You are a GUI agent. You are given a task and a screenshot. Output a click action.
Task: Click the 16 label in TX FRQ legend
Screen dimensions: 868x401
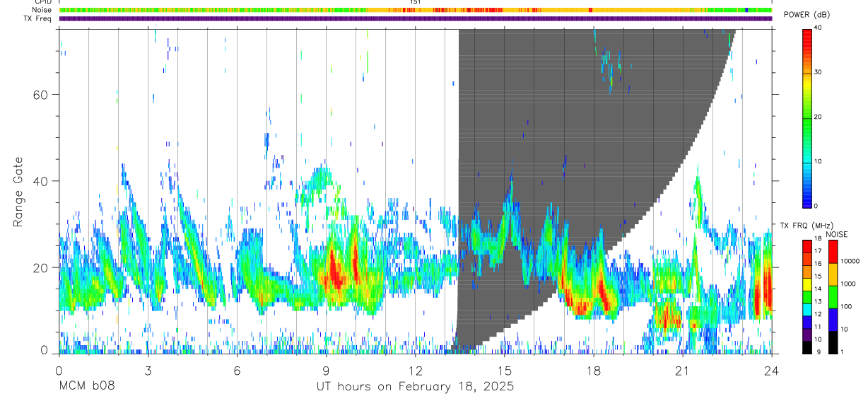[819, 264]
